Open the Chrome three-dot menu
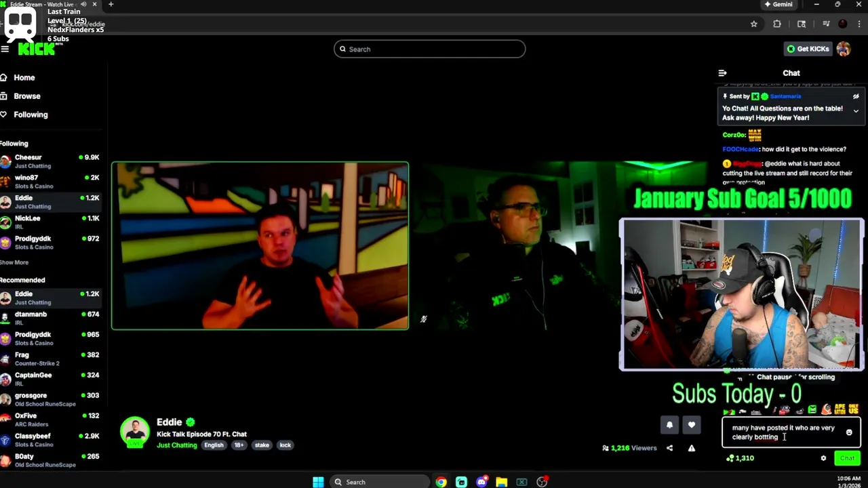This screenshot has height=488, width=868. (x=858, y=24)
